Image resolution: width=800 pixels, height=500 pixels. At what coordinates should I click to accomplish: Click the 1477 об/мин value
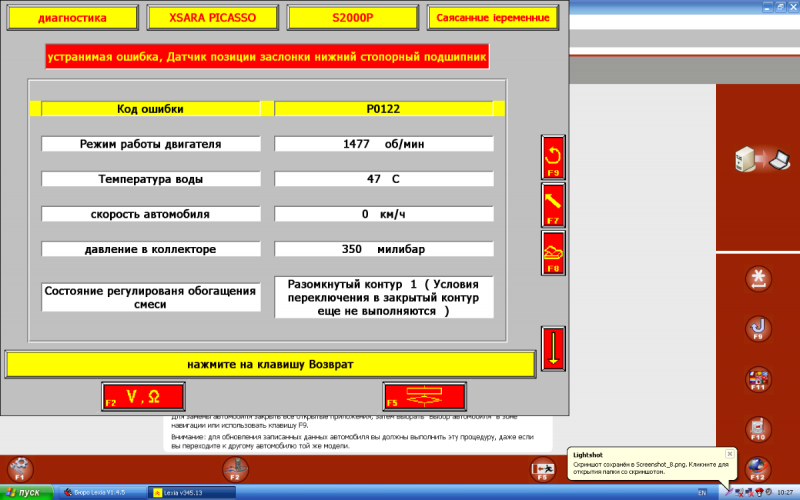tap(384, 144)
